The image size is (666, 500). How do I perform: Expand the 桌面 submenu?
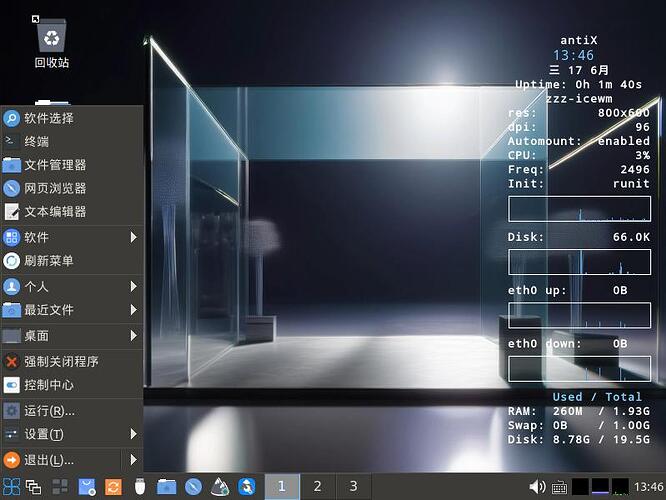click(x=71, y=336)
